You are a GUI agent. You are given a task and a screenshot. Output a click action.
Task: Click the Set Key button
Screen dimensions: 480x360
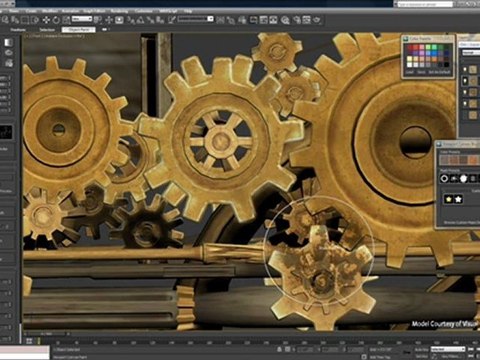422,356
